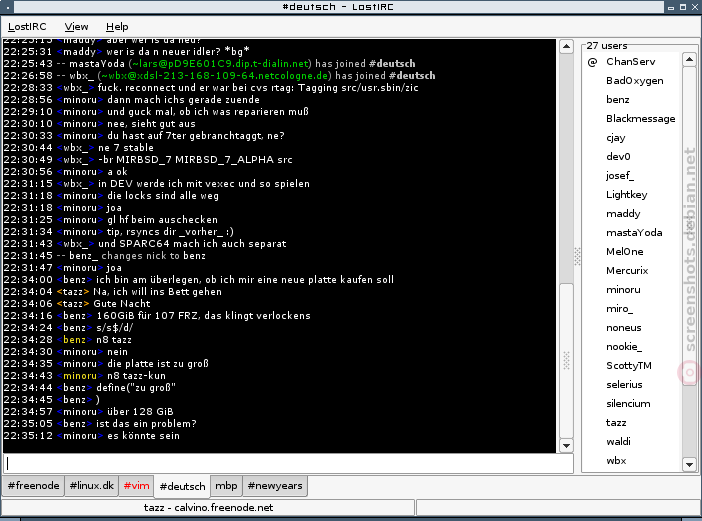Click the pane divider handle beside user list

pyautogui.click(x=578, y=256)
